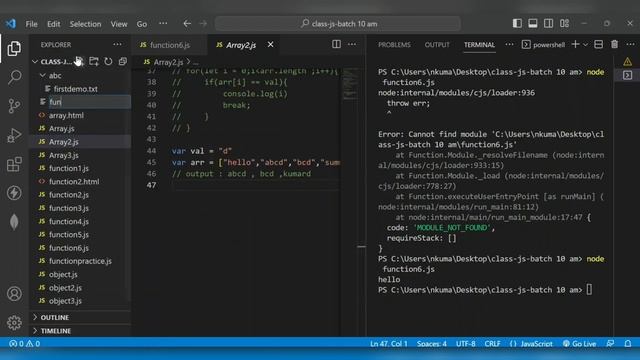Open the Go menu
This screenshot has width=640, height=360.
142,24
